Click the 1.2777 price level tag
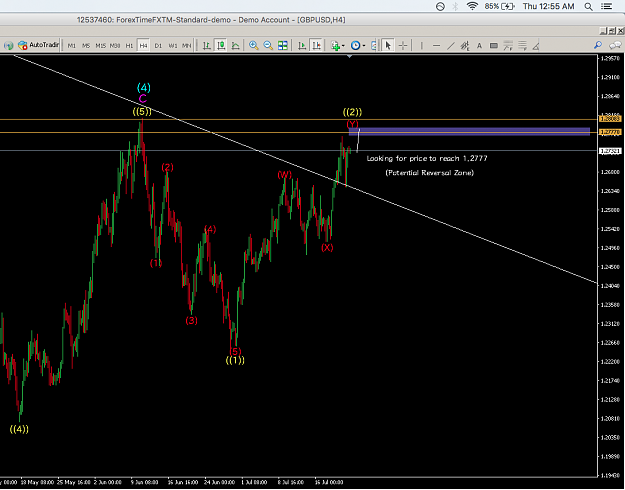The image size is (625, 490). pos(610,132)
